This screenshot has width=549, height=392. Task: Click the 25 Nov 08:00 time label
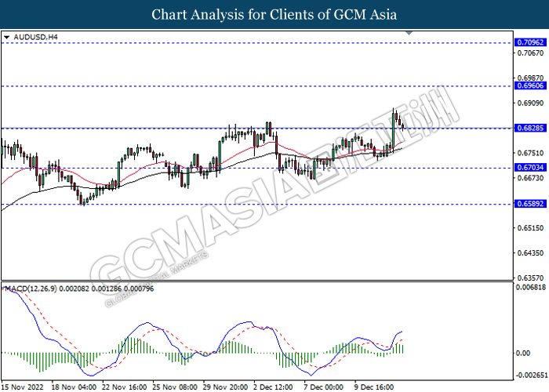tap(175, 387)
